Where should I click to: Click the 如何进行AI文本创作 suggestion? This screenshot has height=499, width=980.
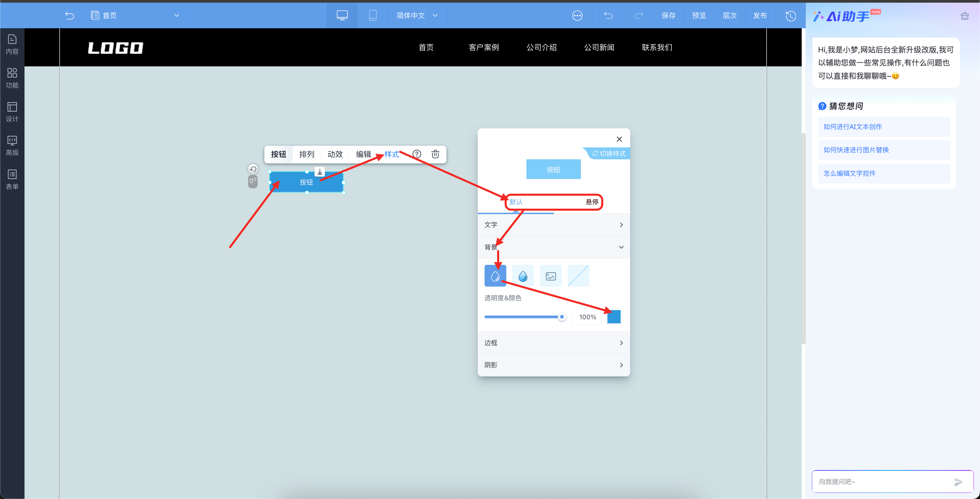[x=883, y=127]
